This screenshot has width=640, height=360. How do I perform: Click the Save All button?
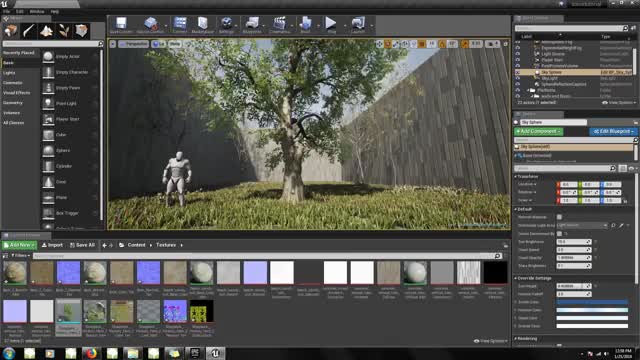82,245
